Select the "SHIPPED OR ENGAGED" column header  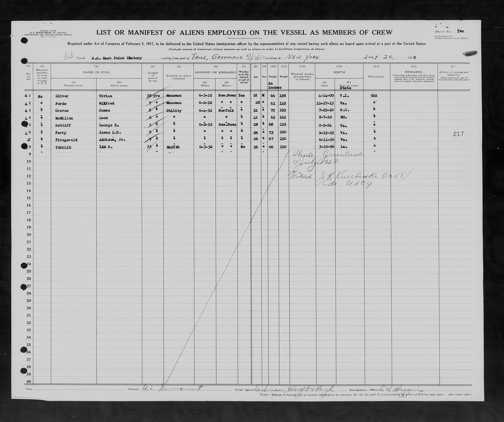point(216,72)
